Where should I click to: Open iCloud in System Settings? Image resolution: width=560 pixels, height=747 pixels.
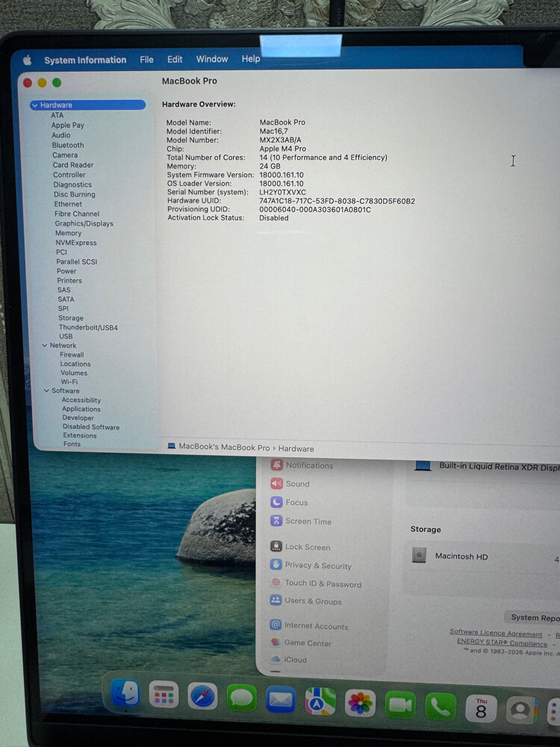coord(288,660)
